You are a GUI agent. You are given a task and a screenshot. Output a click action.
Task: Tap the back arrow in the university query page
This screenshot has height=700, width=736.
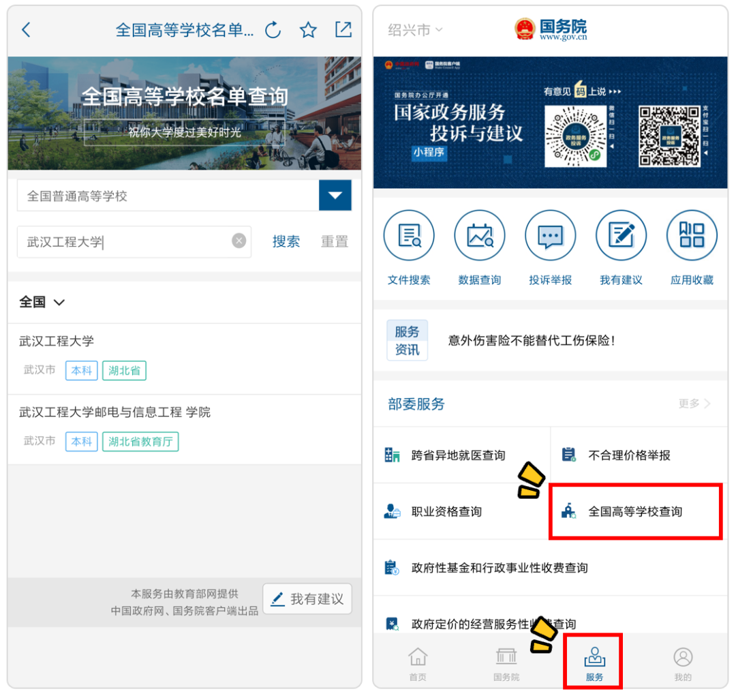coord(27,29)
